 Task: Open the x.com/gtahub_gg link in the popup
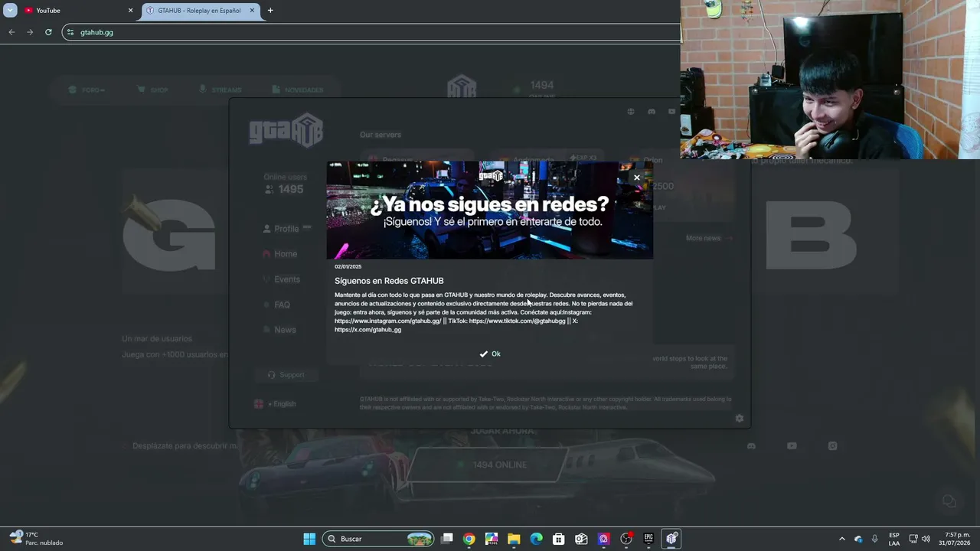[367, 330]
